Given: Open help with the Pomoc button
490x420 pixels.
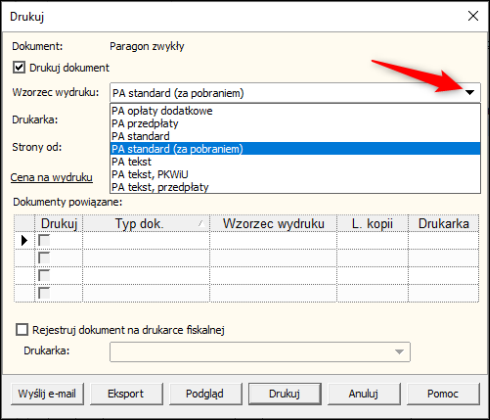Looking at the screenshot, I should [443, 394].
